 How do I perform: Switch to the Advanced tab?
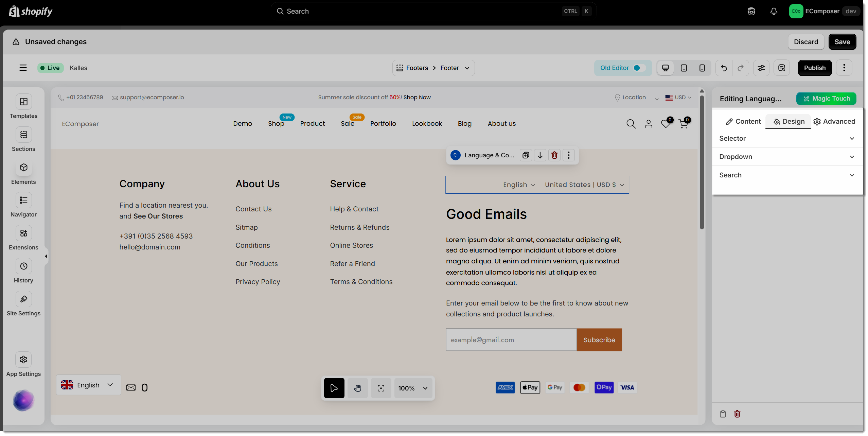point(834,121)
